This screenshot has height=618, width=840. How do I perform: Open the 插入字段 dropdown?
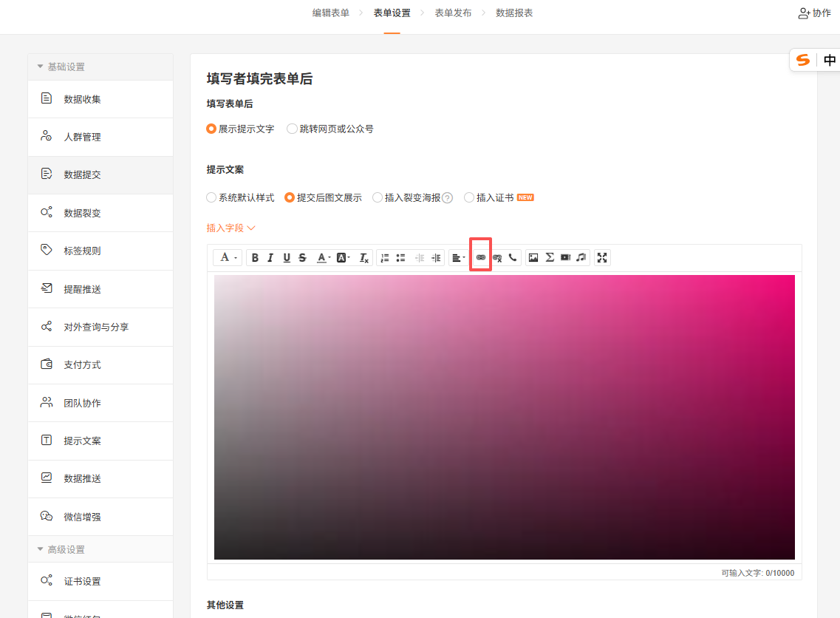231,228
